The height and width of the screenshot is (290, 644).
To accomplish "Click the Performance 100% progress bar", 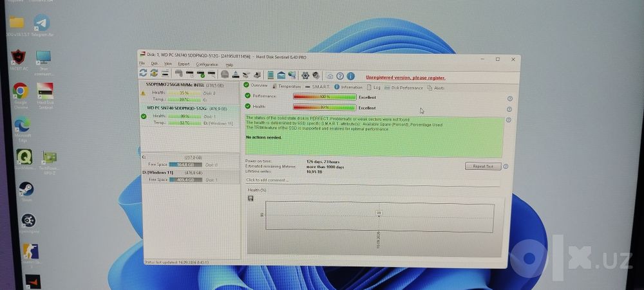I will tap(325, 97).
